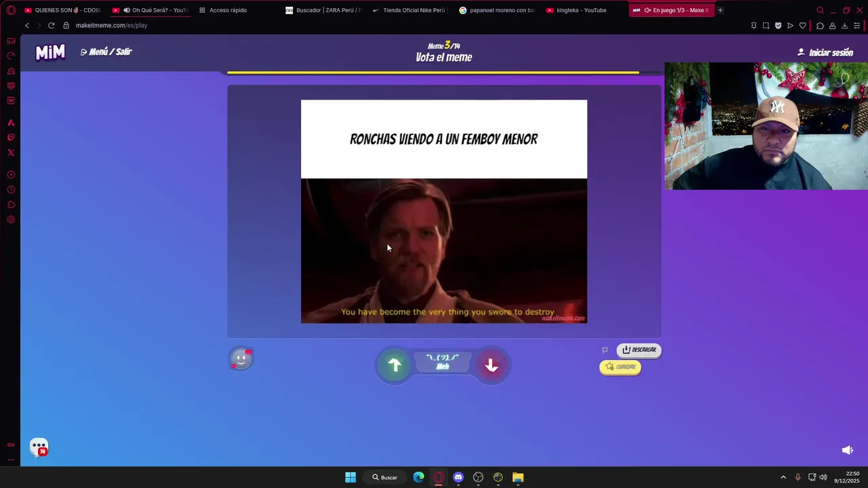868x488 pixels.
Task: Click the yellow Guardar save button
Action: point(620,367)
